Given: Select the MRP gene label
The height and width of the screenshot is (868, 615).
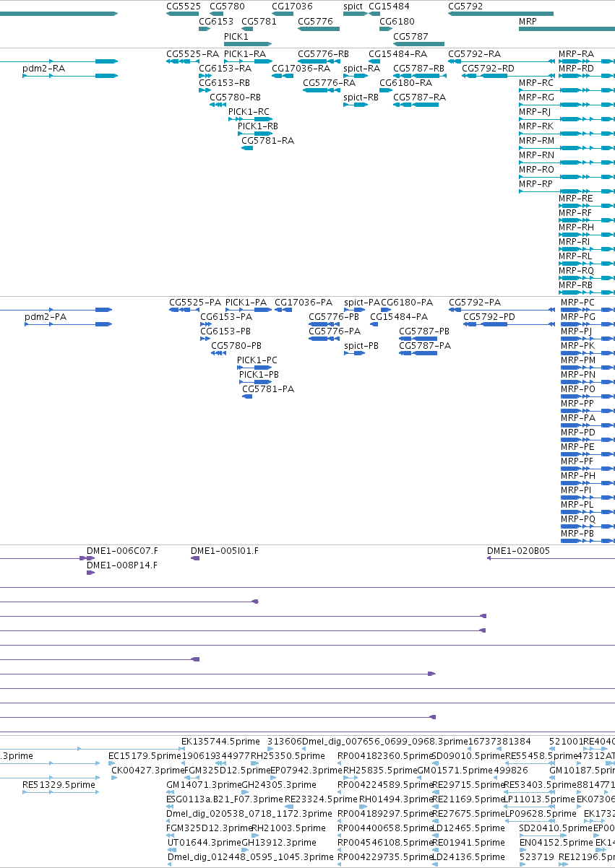Looking at the screenshot, I should (528, 22).
